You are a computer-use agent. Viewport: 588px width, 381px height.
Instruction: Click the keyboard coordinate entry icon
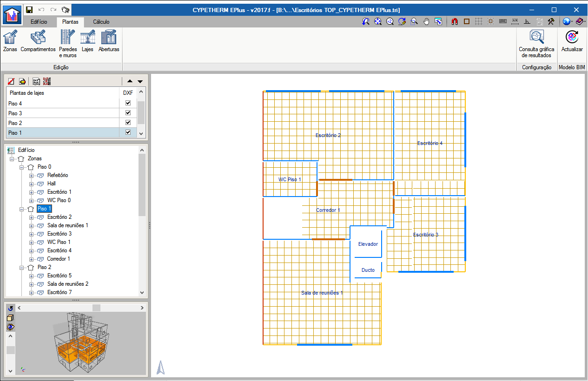point(503,21)
